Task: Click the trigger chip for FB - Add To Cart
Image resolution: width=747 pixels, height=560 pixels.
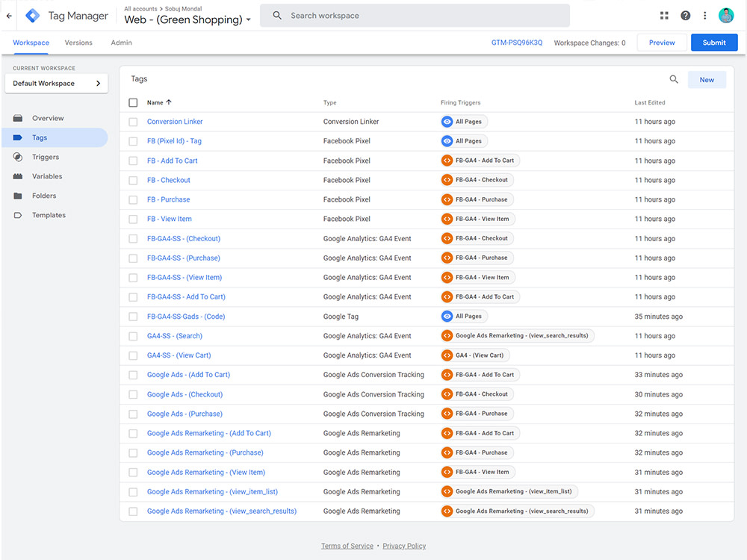Action: pos(480,161)
